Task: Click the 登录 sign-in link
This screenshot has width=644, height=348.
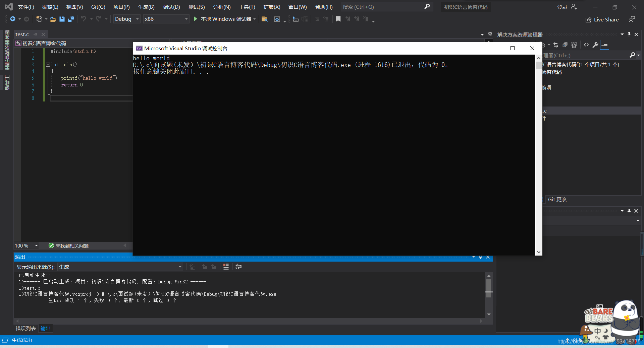Action: 562,7
